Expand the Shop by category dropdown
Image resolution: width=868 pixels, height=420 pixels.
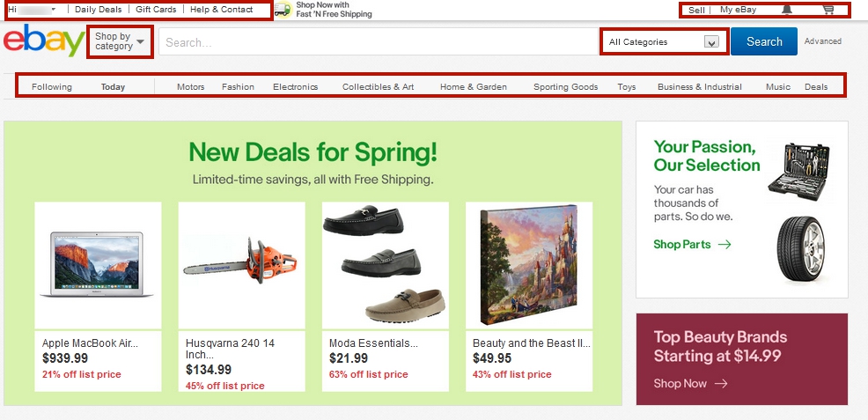(120, 41)
